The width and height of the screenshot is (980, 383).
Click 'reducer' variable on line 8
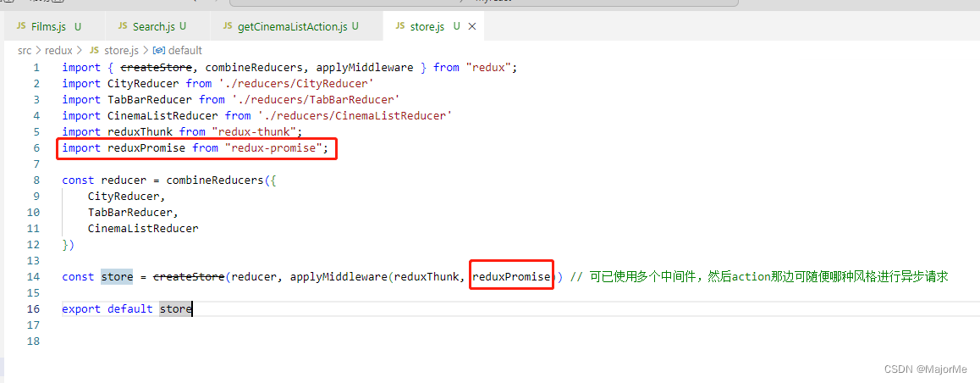[123, 180]
